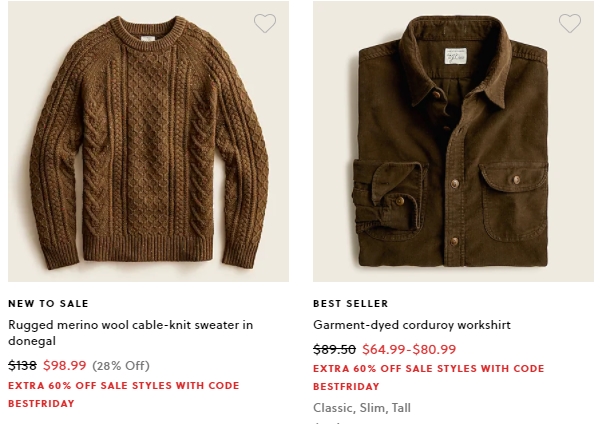Select the $138 original sweater price
The image size is (600, 424).
pos(22,365)
